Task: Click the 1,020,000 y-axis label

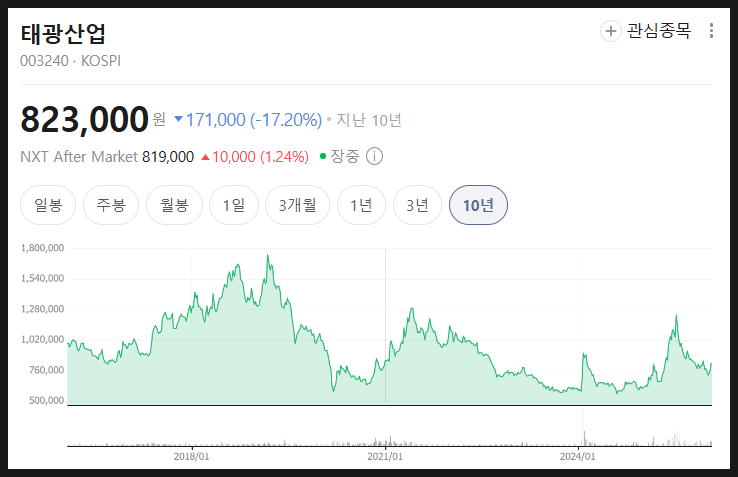Action: tap(42, 340)
